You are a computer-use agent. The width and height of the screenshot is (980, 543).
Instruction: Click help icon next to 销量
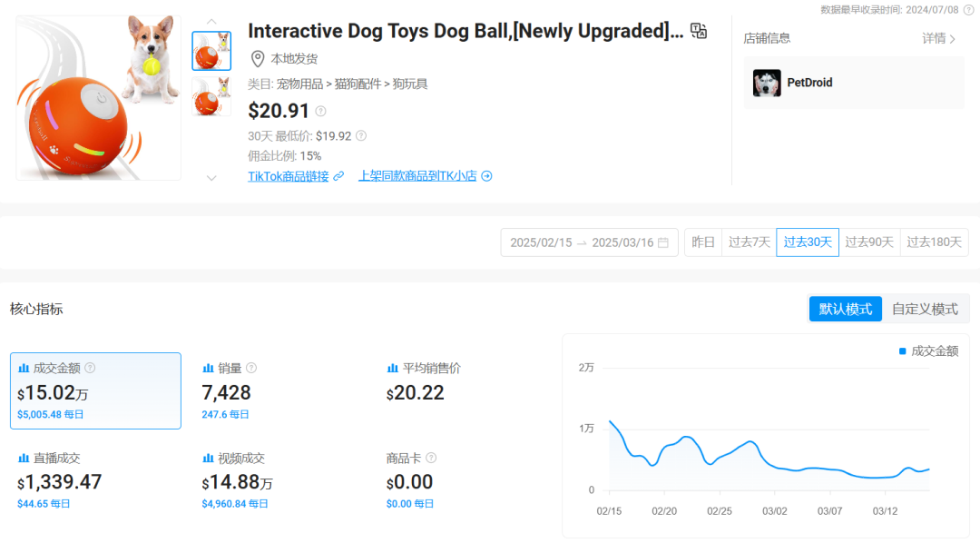pos(251,368)
